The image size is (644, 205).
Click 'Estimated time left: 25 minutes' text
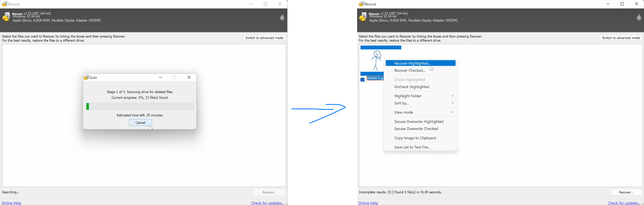coord(140,115)
